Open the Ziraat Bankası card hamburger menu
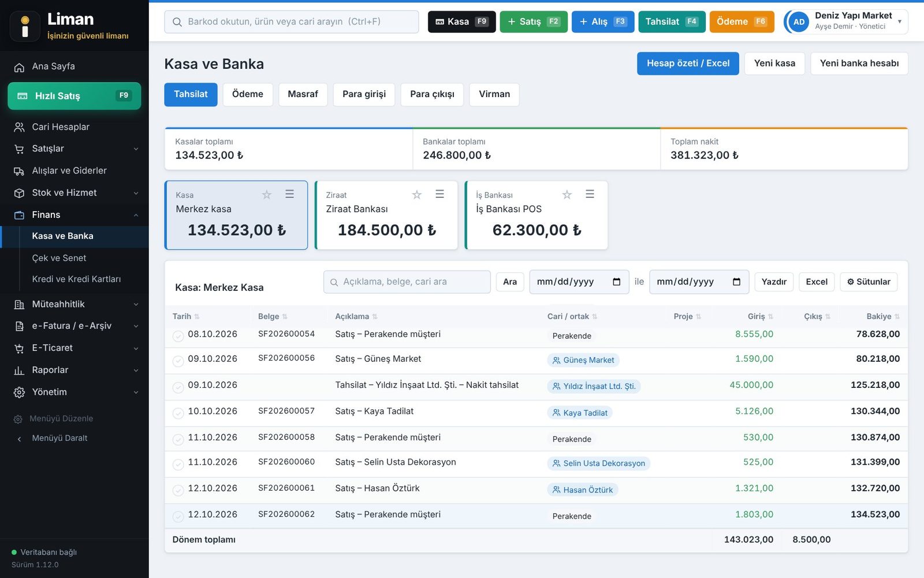The image size is (924, 578). point(439,194)
